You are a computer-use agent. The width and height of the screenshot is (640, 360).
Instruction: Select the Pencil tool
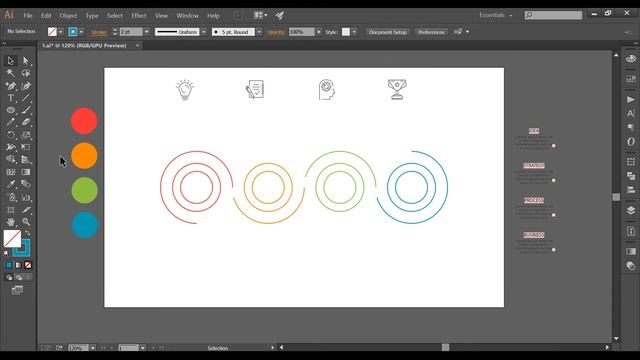11,122
